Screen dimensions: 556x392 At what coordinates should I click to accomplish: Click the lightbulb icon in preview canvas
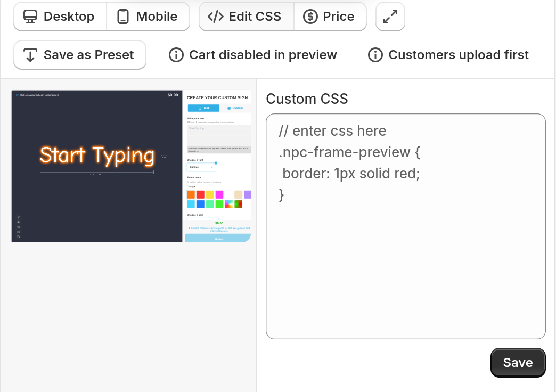point(19,217)
